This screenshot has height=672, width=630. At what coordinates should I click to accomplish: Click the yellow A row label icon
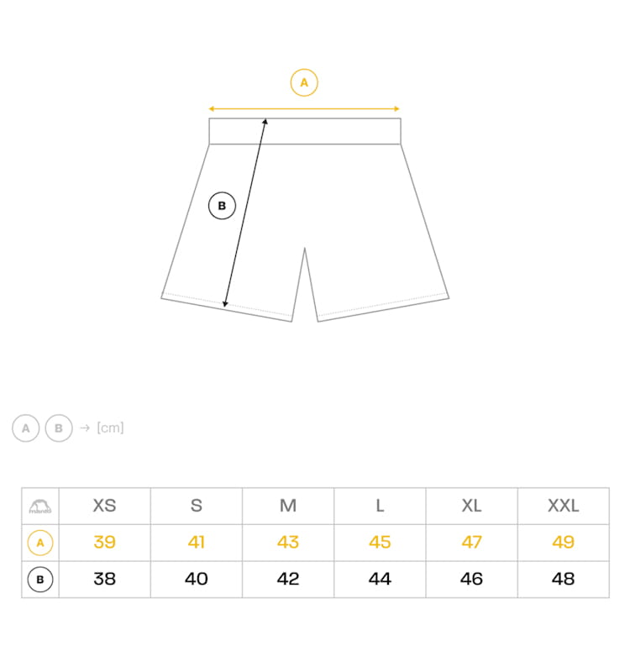(40, 543)
